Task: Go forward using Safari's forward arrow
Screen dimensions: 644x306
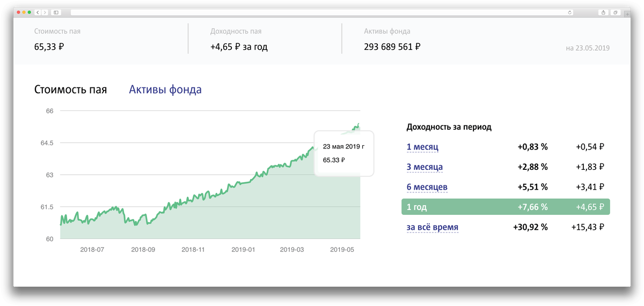Action: [45, 12]
